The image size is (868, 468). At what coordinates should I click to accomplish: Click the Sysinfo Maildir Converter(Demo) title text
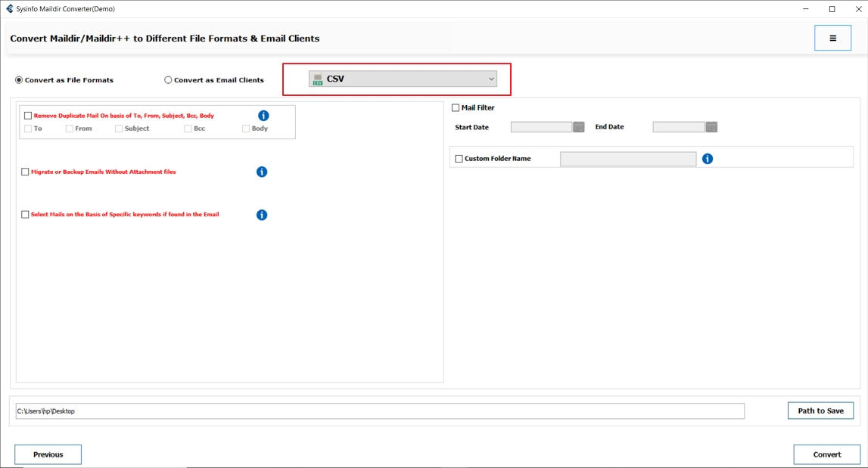coord(65,9)
